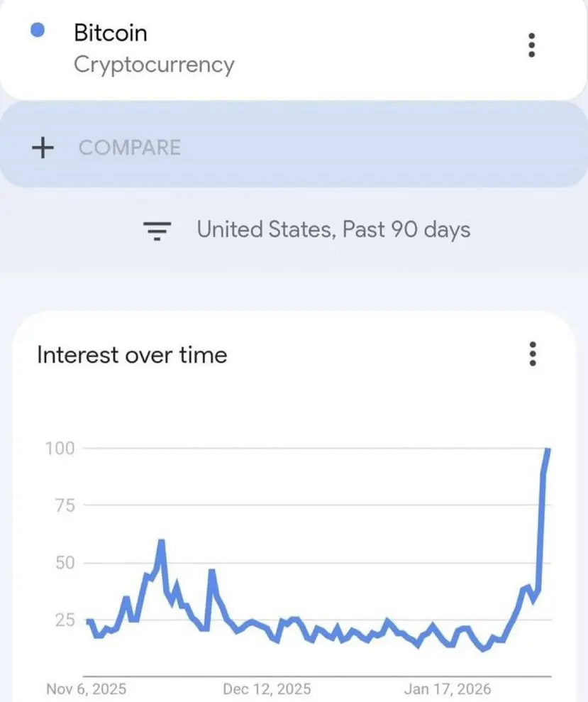Select the Nov 6, 2025 axis label

click(86, 689)
